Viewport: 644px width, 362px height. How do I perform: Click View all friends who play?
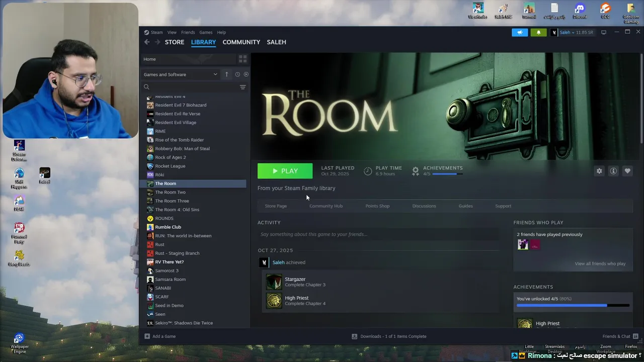(x=600, y=263)
